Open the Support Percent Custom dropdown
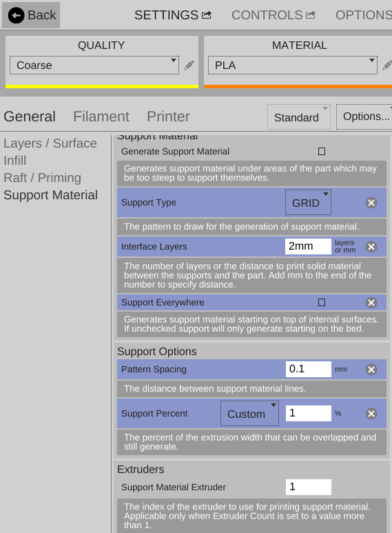Screen dimensions: 392x533 pyautogui.click(x=249, y=413)
